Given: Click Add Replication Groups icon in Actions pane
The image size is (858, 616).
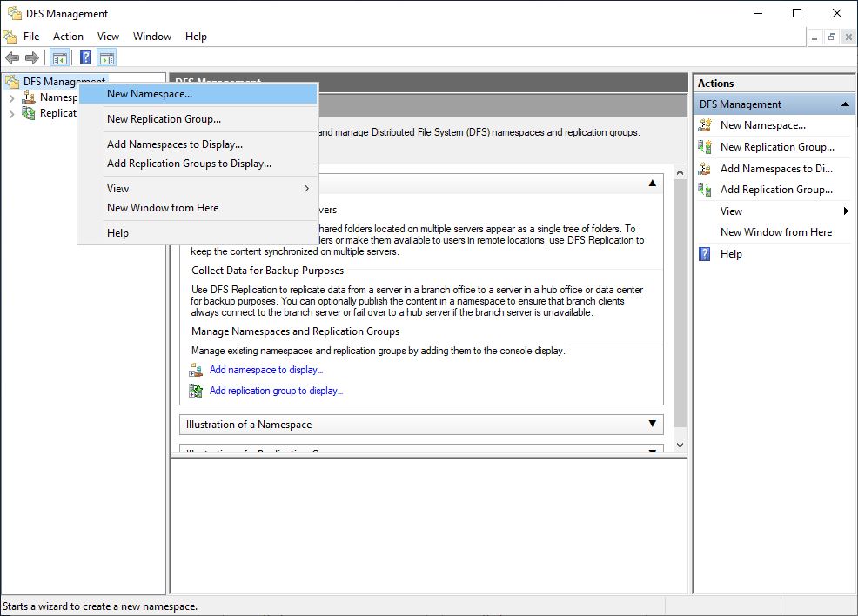Looking at the screenshot, I should coord(705,190).
